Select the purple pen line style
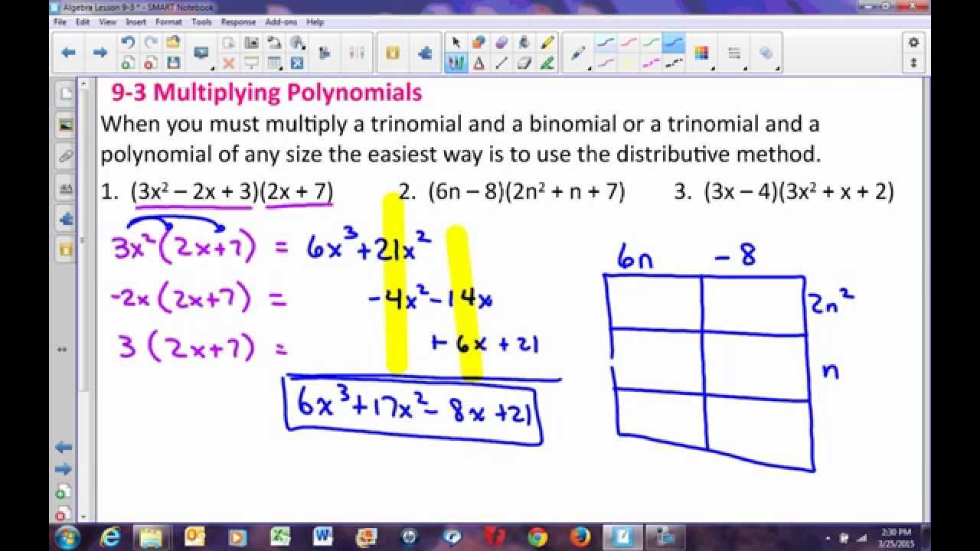This screenshot has width=980, height=551. point(606,64)
